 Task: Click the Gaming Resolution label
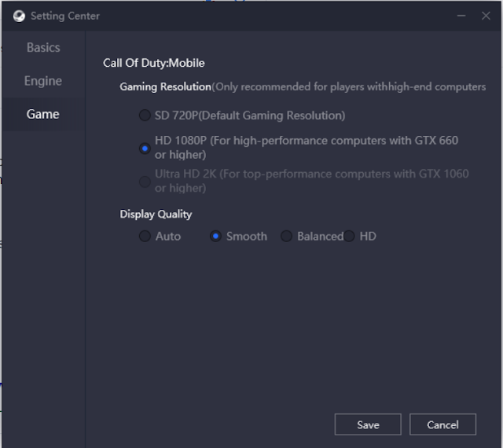tap(165, 86)
